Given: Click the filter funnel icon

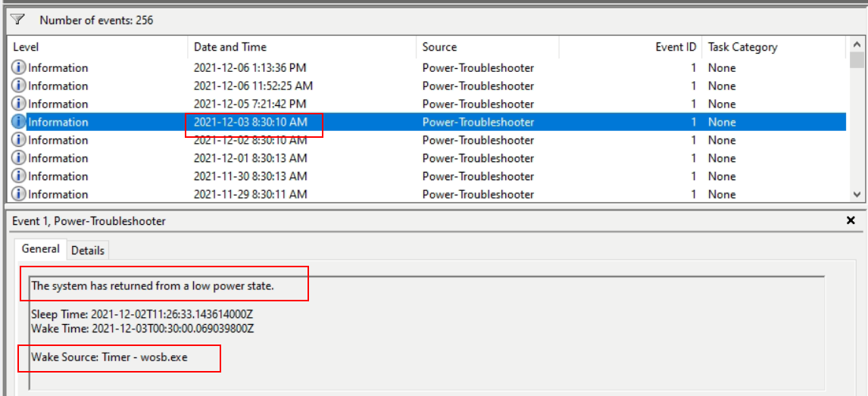Looking at the screenshot, I should pyautogui.click(x=17, y=20).
